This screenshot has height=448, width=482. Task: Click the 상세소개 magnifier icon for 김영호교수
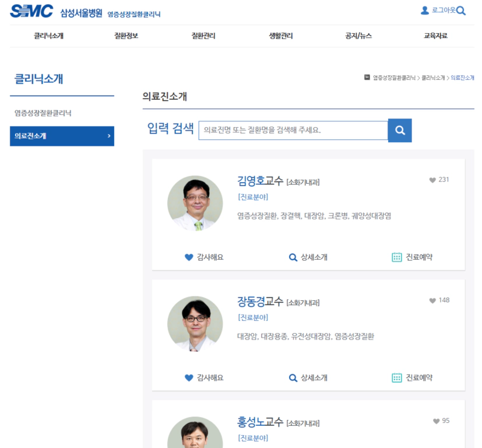(293, 257)
